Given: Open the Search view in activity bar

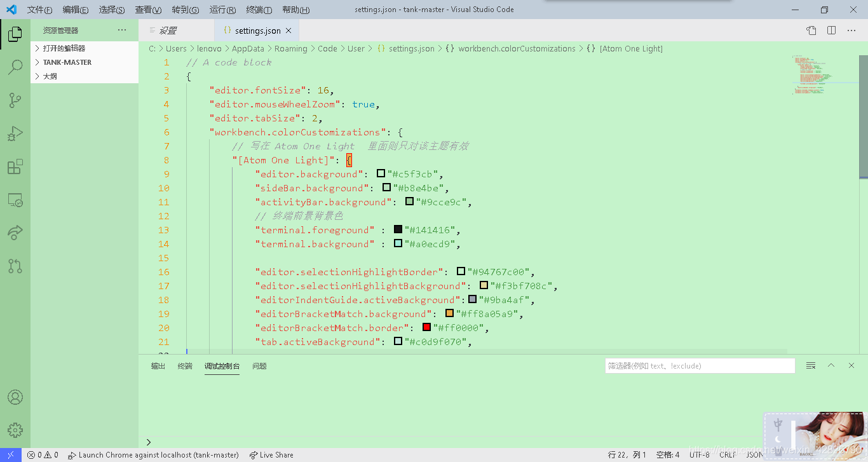Looking at the screenshot, I should pyautogui.click(x=15, y=67).
